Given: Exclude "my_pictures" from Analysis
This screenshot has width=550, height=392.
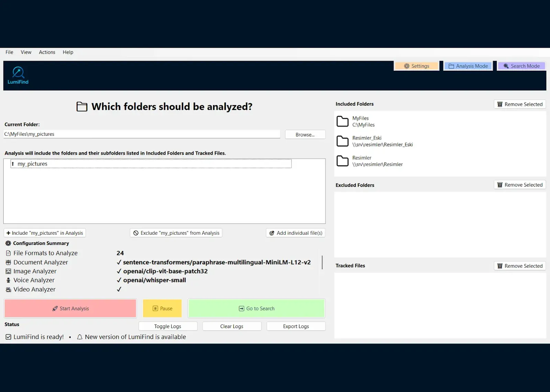Looking at the screenshot, I should tap(176, 233).
